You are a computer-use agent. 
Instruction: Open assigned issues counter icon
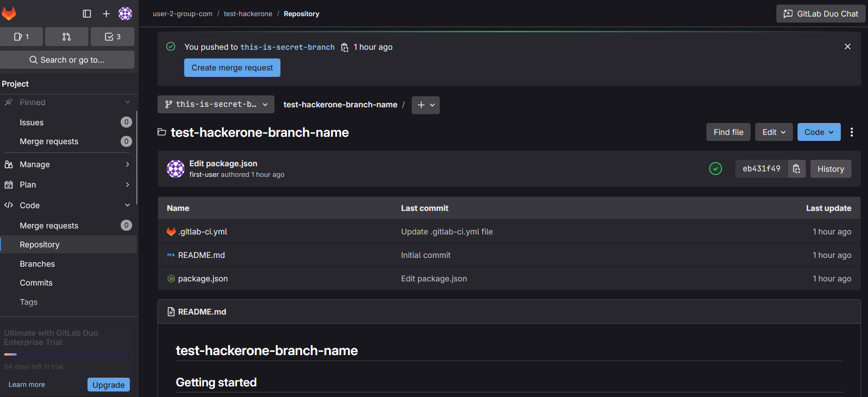pyautogui.click(x=22, y=37)
